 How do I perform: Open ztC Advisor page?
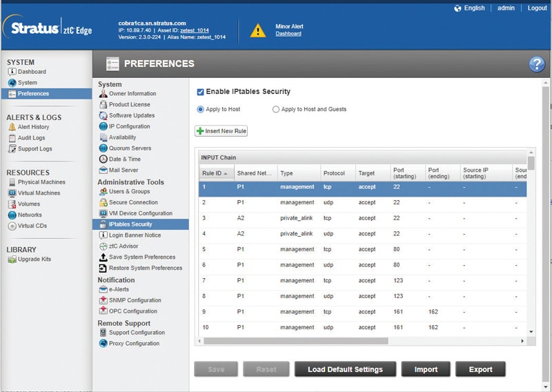pyautogui.click(x=124, y=246)
